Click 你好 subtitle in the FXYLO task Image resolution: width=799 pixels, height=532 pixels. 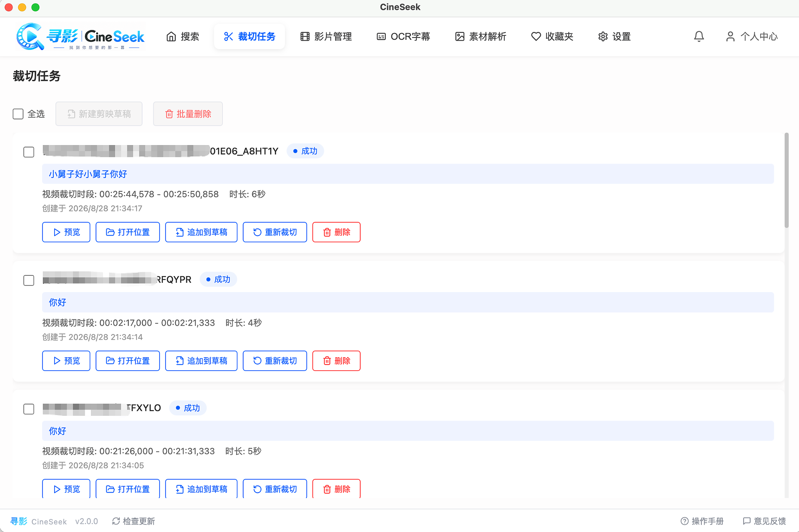57,431
